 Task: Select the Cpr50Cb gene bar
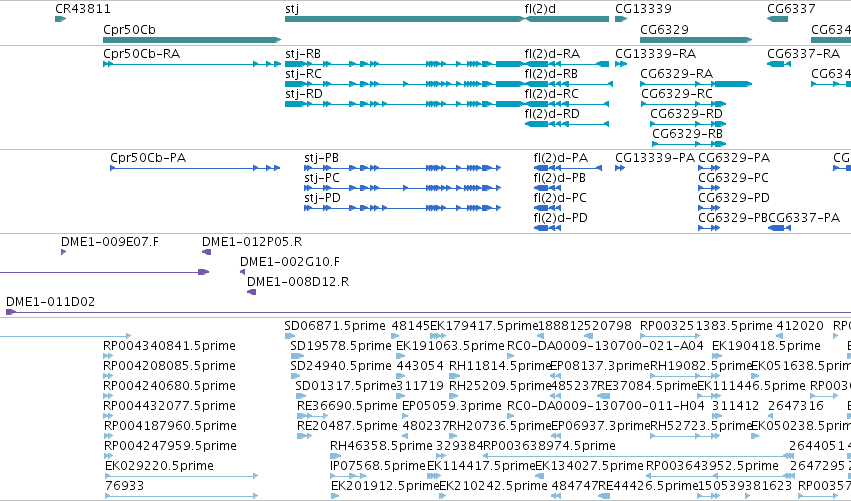pyautogui.click(x=192, y=40)
